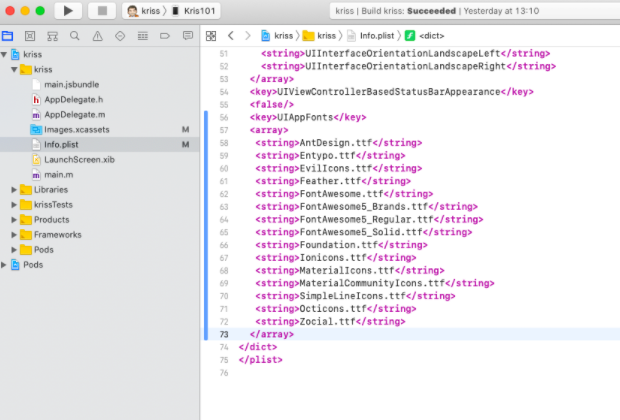Open the Source Control navigator tab

(x=30, y=36)
